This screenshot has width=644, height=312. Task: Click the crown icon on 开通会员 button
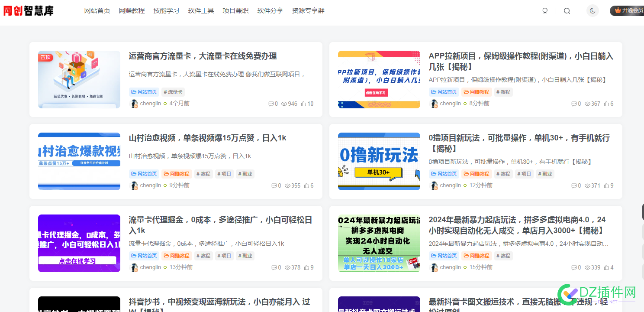point(618,10)
